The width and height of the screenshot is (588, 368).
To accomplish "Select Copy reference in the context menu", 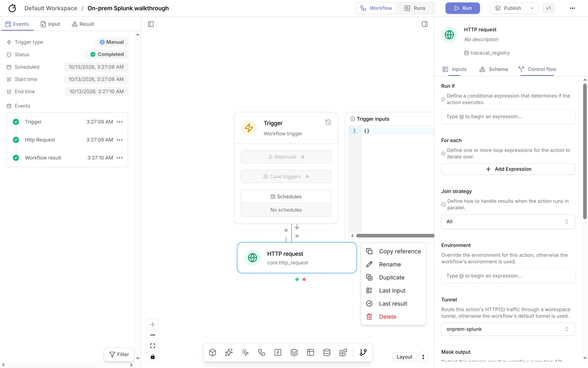I will tap(393, 251).
